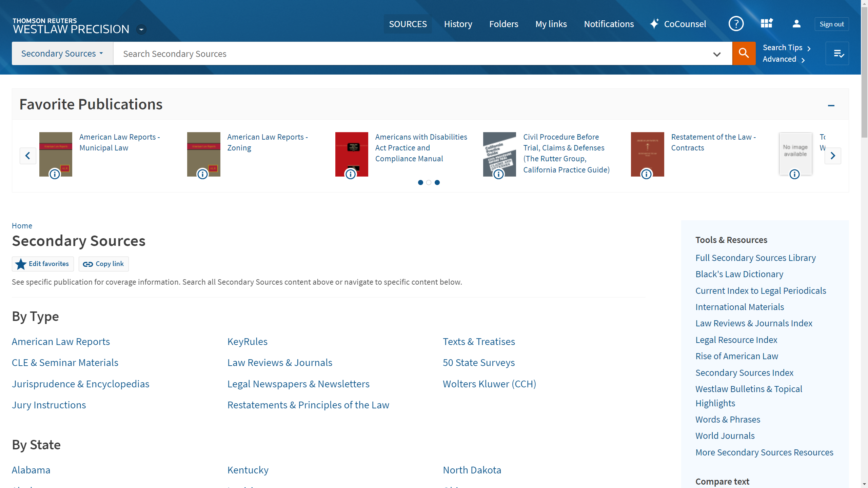Click the user profile icon

pos(796,24)
